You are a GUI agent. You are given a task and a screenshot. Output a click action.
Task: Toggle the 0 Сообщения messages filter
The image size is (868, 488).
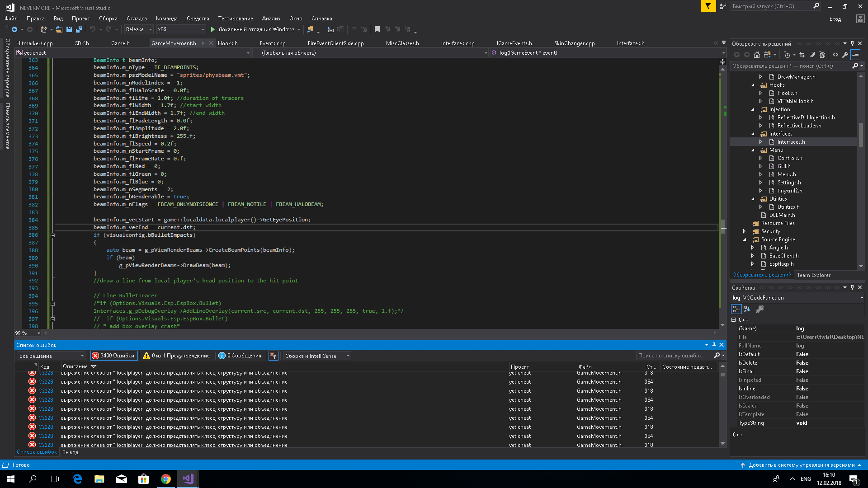click(x=240, y=356)
